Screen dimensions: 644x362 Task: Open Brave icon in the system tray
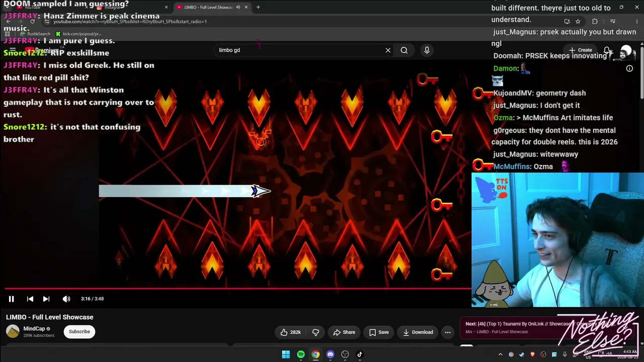532,354
